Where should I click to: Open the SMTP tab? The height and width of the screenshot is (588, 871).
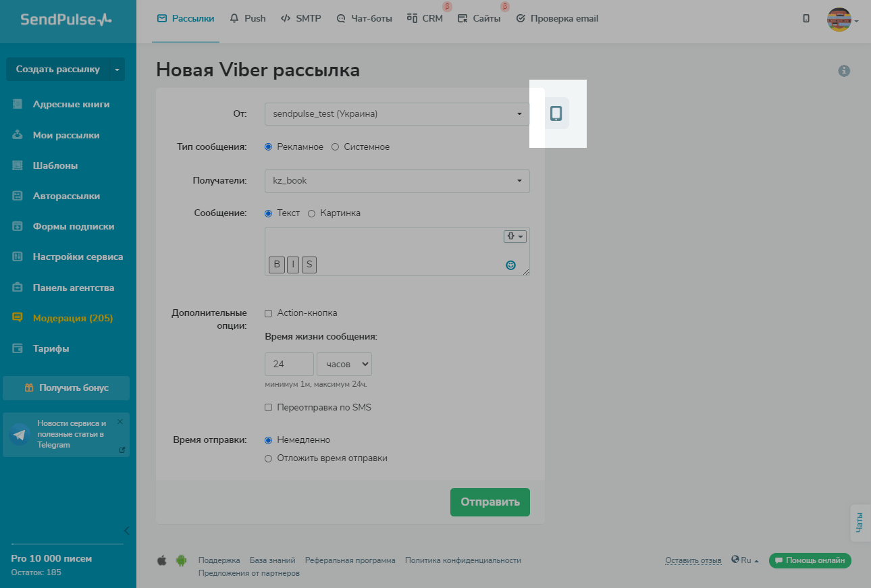tap(301, 19)
